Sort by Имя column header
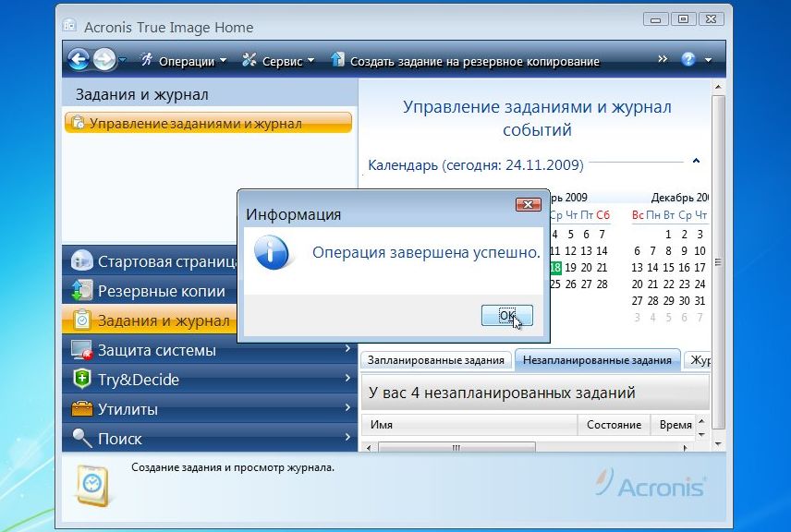The image size is (791, 532). [x=469, y=425]
